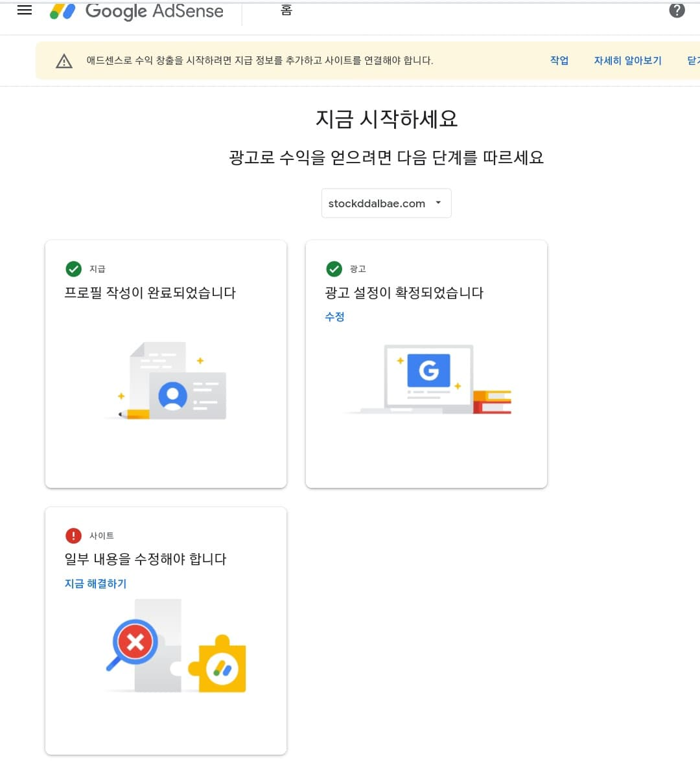Click the warning triangle in the banner
This screenshot has width=700, height=778.
tap(64, 60)
